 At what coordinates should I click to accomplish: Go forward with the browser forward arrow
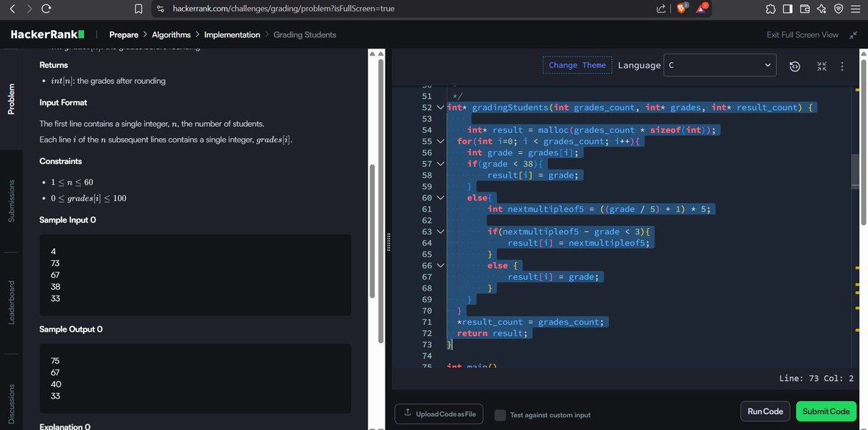[x=30, y=8]
